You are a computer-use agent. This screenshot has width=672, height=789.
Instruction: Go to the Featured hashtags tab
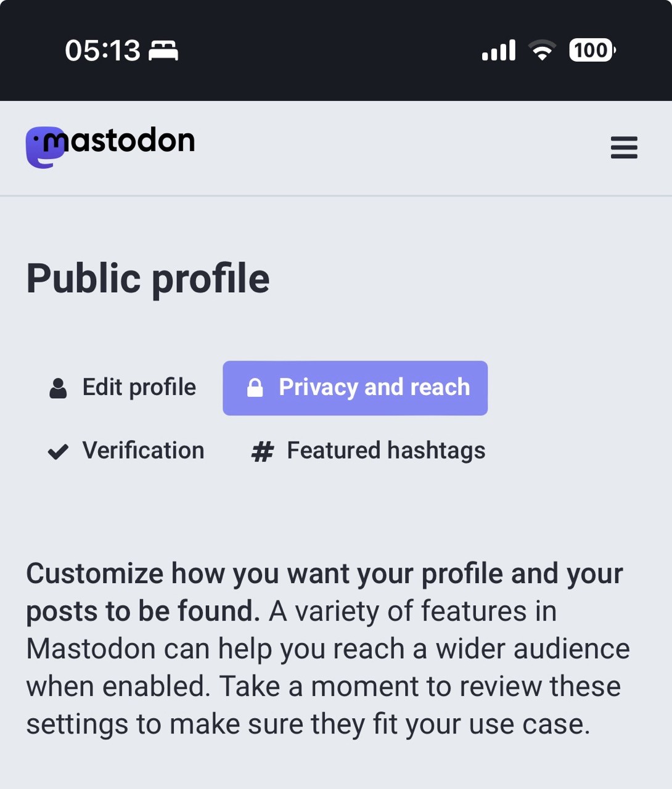tap(385, 451)
